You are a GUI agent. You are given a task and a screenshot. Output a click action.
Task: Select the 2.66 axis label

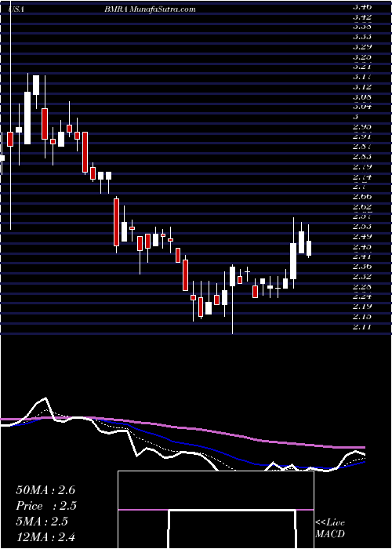point(361,196)
